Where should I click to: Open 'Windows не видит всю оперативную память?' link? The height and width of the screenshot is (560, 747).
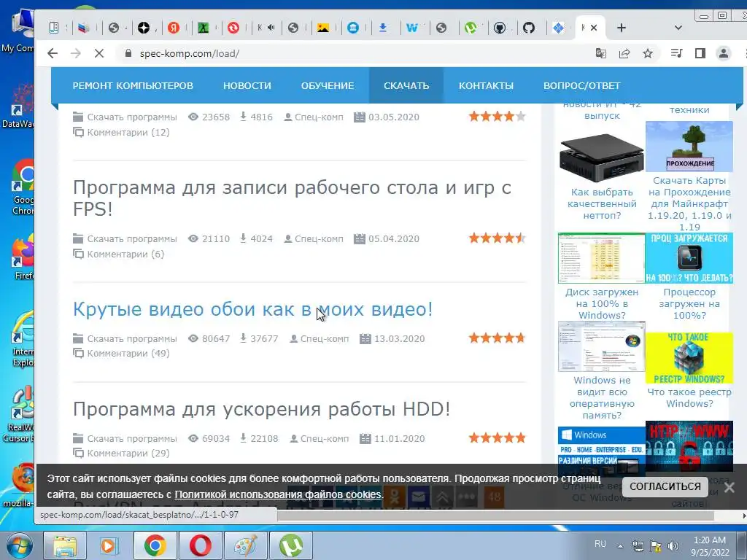point(602,397)
